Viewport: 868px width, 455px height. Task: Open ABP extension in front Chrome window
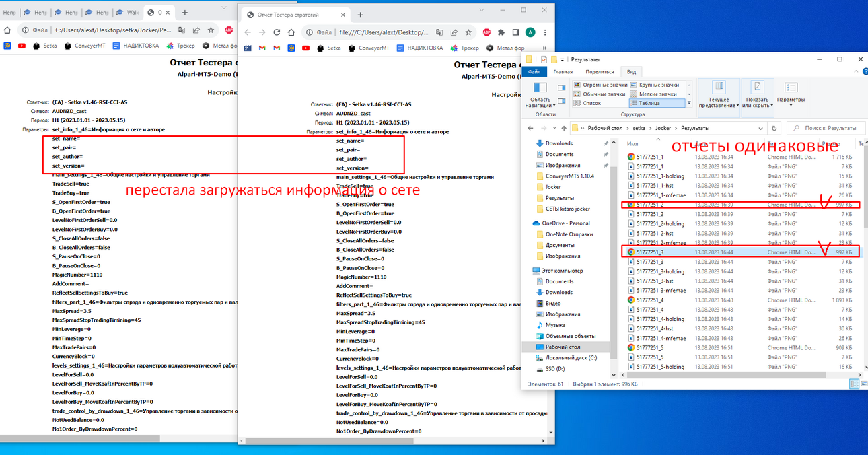click(x=486, y=32)
